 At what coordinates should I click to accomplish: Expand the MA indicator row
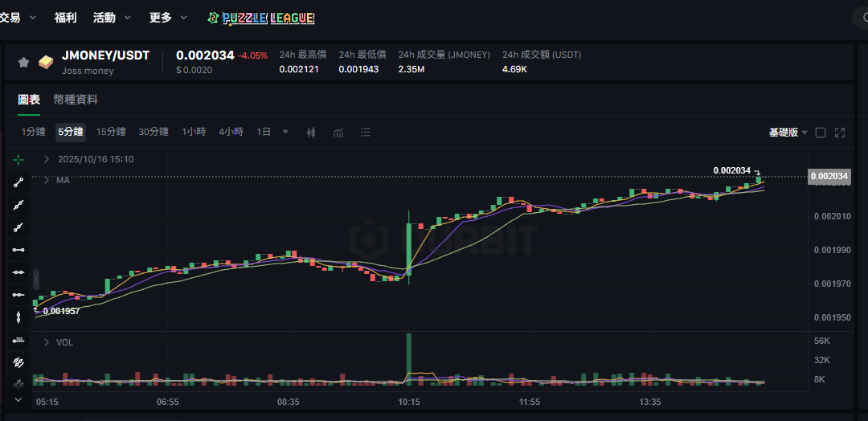pyautogui.click(x=47, y=180)
